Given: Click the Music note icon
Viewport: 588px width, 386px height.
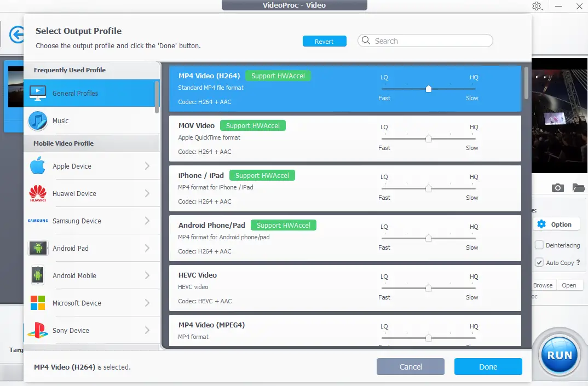Looking at the screenshot, I should tap(38, 121).
